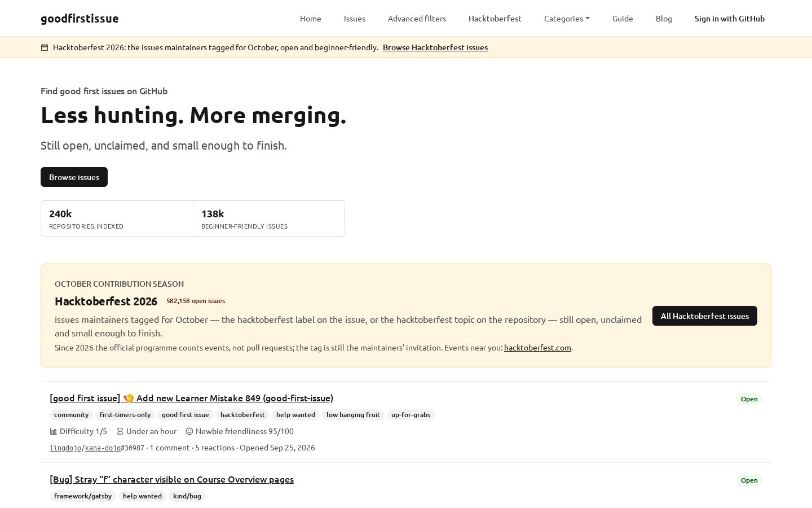Open the kana-dojo repository link

(x=103, y=448)
